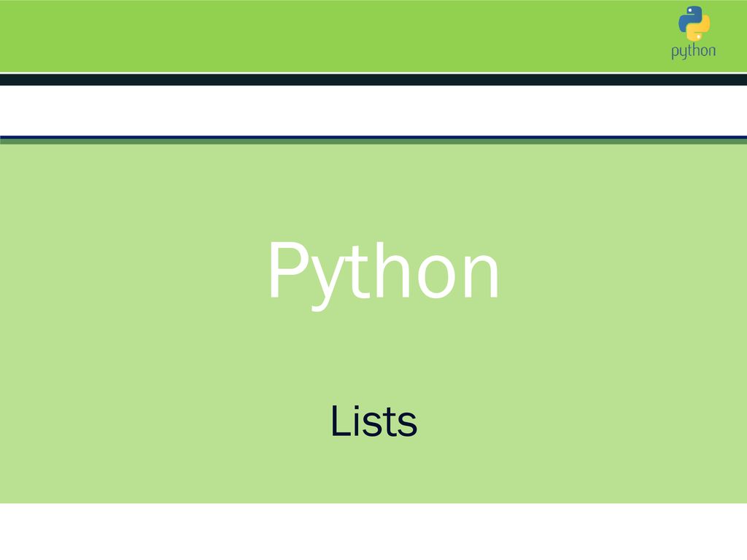
Task: Click the blue snake in the Python logo
Action: pyautogui.click(x=689, y=17)
